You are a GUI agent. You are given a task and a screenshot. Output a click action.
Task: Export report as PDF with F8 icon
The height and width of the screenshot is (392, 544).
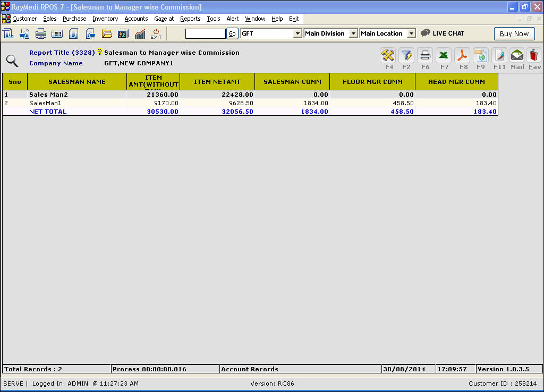[462, 55]
